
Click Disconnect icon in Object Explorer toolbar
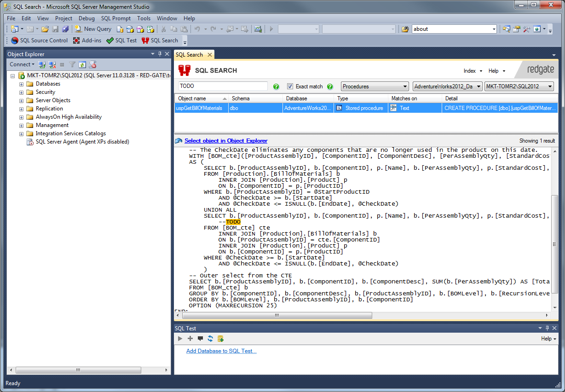52,64
